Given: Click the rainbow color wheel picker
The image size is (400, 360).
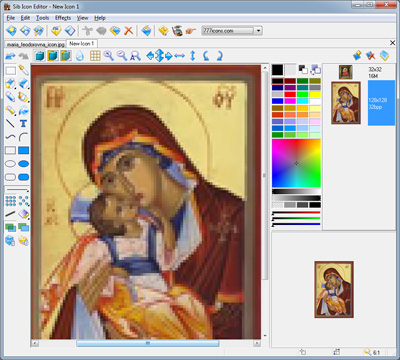Looking at the screenshot, I should click(x=296, y=163).
